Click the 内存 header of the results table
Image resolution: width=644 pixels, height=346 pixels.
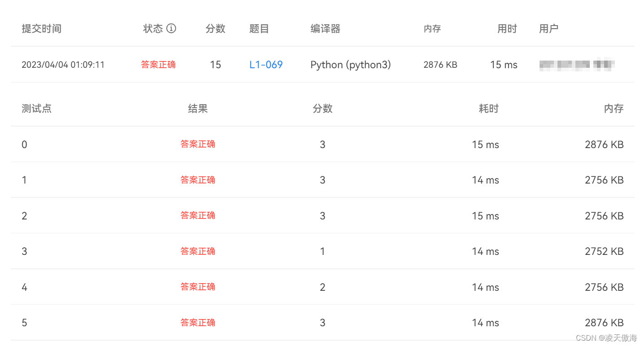pyautogui.click(x=614, y=108)
